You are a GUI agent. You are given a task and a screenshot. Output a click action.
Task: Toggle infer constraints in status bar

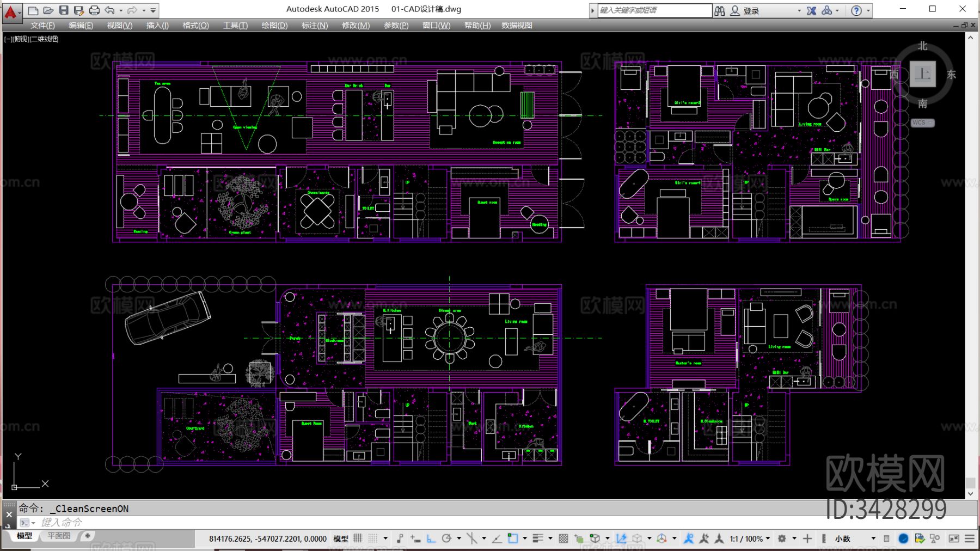pos(400,538)
